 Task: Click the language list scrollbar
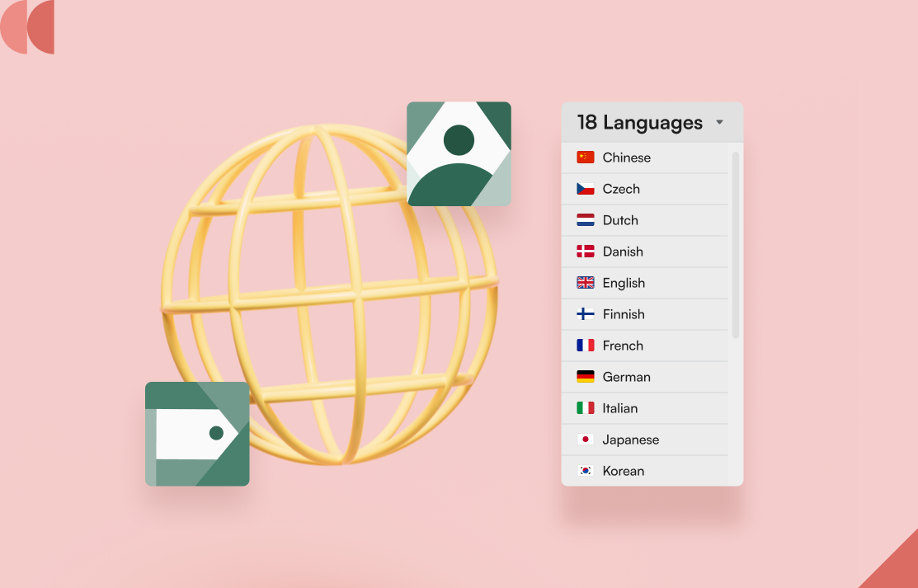[x=736, y=244]
